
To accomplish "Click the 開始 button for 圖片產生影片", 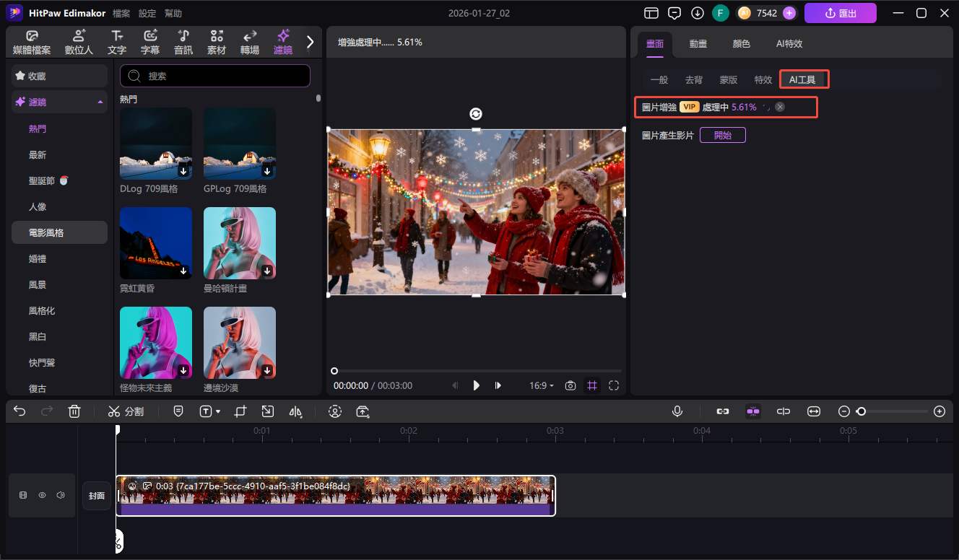I will coord(722,135).
